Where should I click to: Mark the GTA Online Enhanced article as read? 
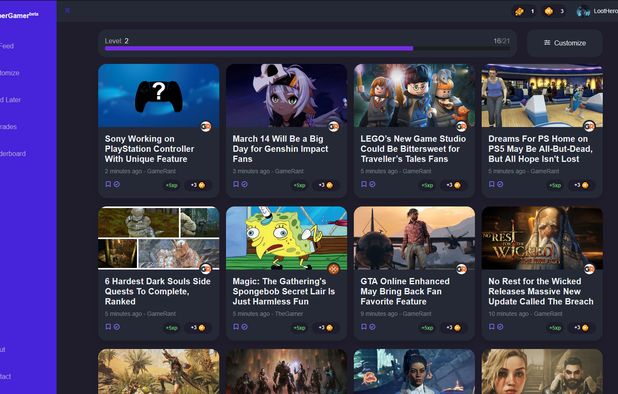[x=372, y=327]
